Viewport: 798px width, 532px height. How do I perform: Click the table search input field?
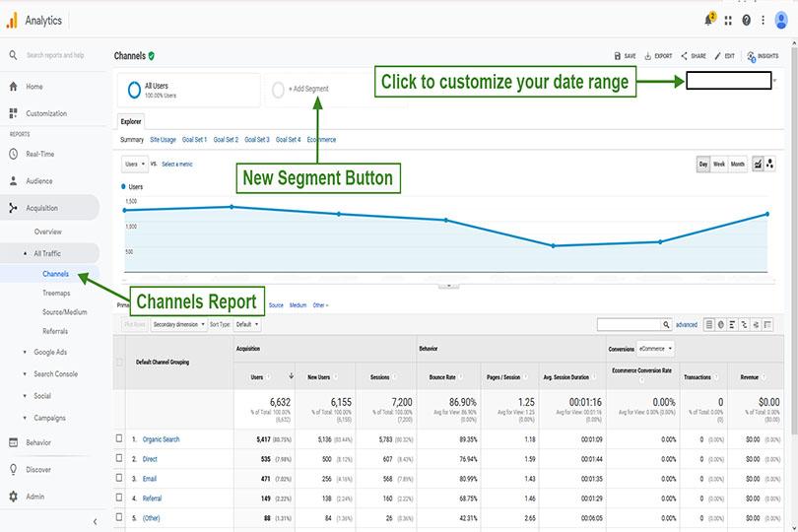[x=629, y=325]
